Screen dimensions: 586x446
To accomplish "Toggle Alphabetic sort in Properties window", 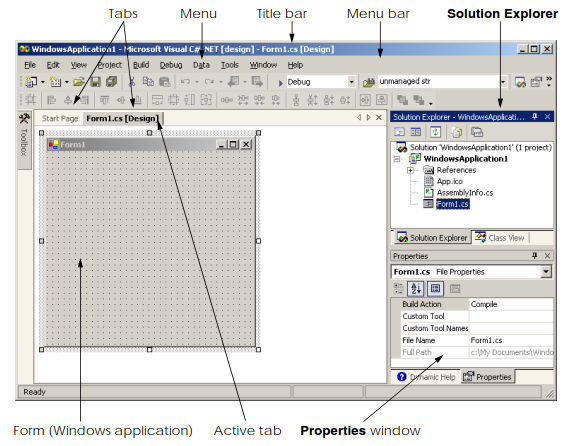I will tap(416, 289).
